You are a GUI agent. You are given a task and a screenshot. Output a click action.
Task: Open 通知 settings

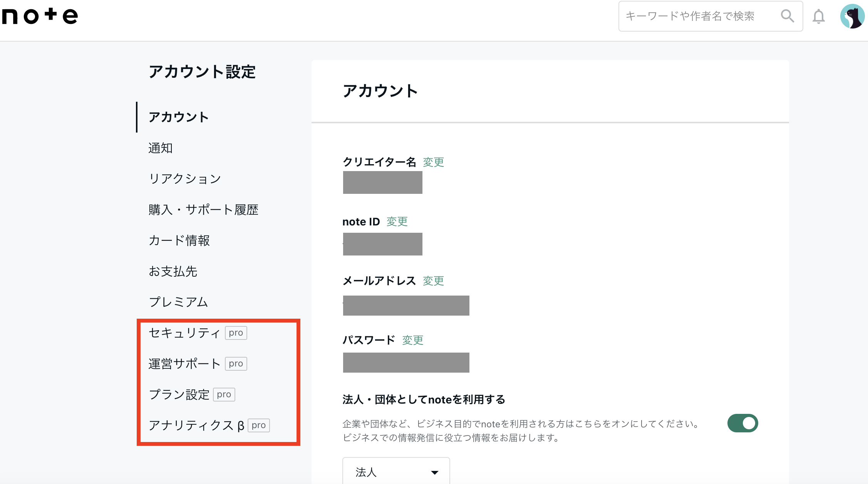161,148
